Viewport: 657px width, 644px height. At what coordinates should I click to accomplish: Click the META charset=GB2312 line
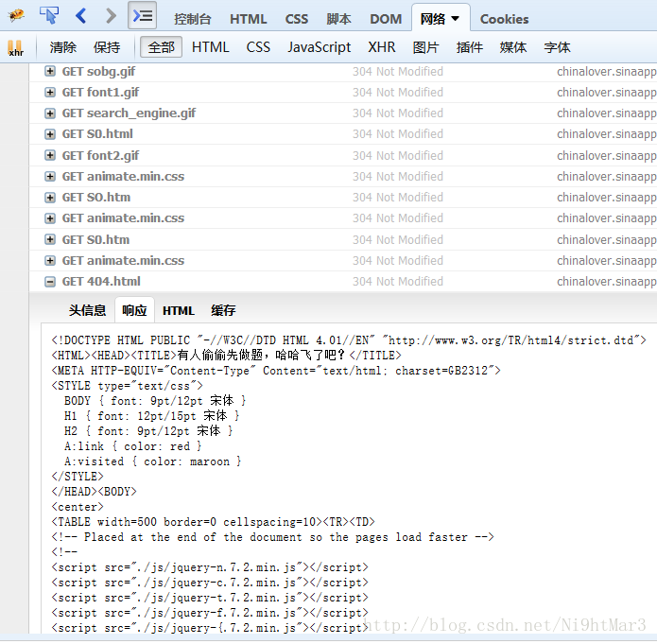pos(276,371)
